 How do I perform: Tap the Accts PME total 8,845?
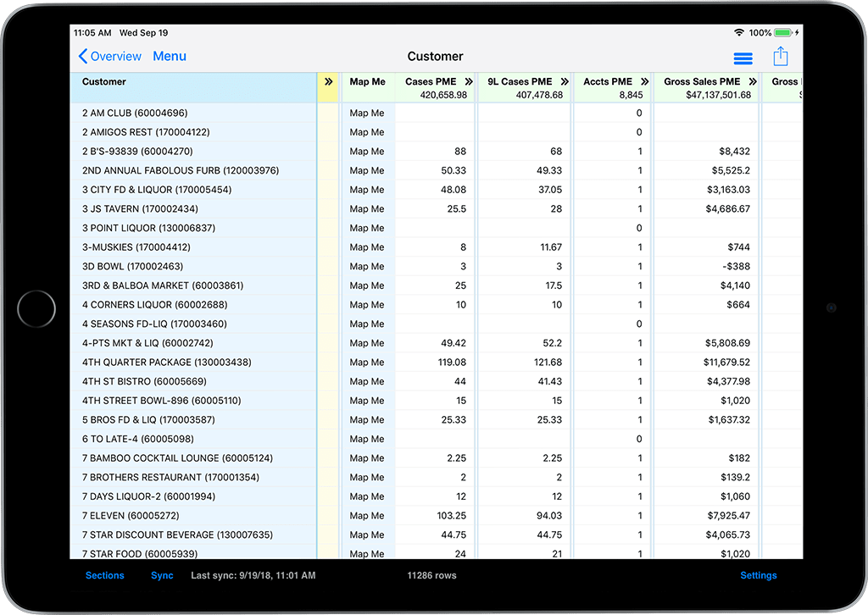pos(631,95)
